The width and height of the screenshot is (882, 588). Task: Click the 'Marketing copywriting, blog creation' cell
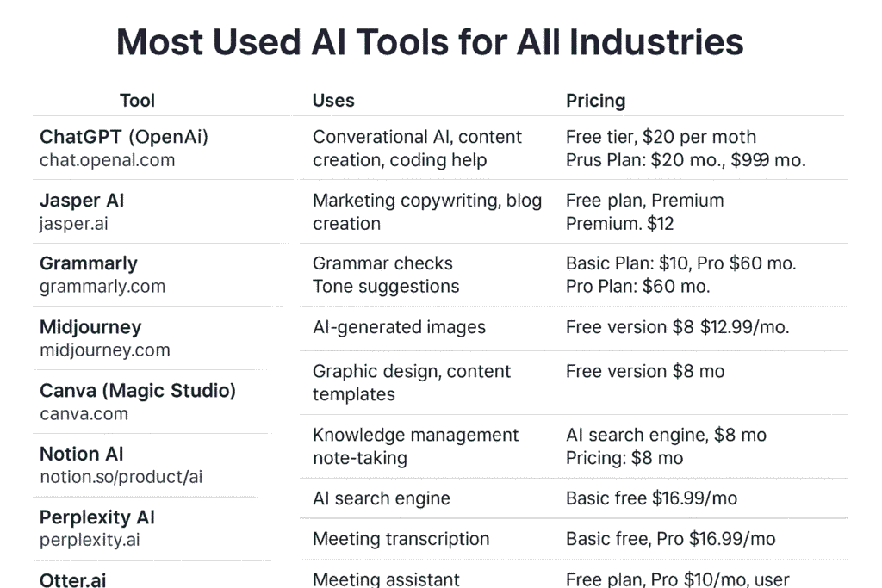[x=426, y=212]
